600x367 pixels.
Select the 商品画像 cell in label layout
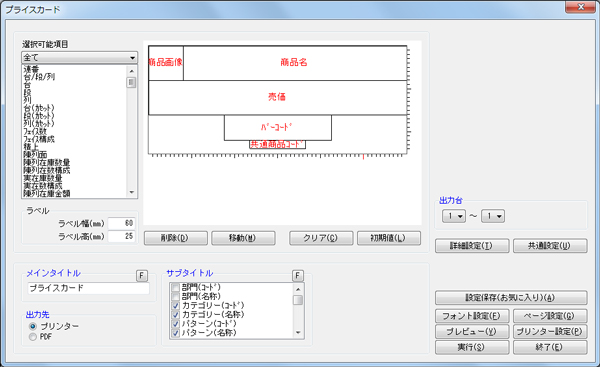coord(166,63)
